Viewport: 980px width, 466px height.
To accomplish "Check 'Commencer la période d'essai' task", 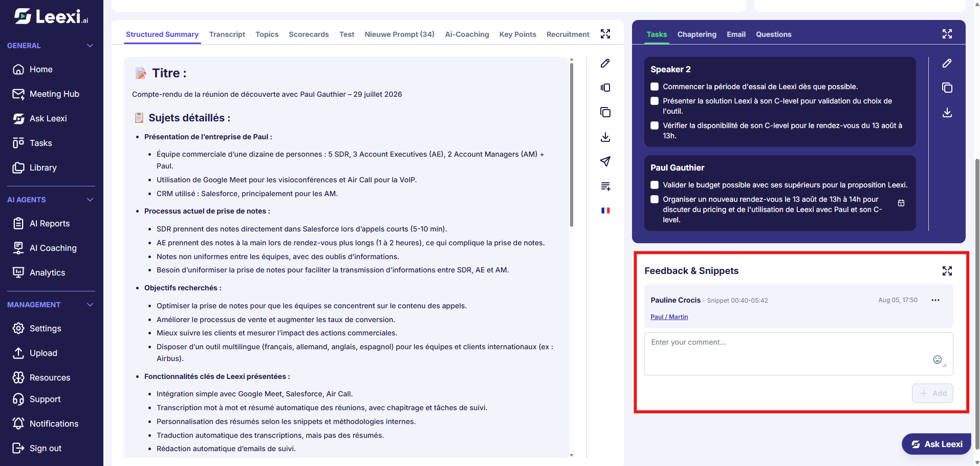I will click(x=655, y=87).
